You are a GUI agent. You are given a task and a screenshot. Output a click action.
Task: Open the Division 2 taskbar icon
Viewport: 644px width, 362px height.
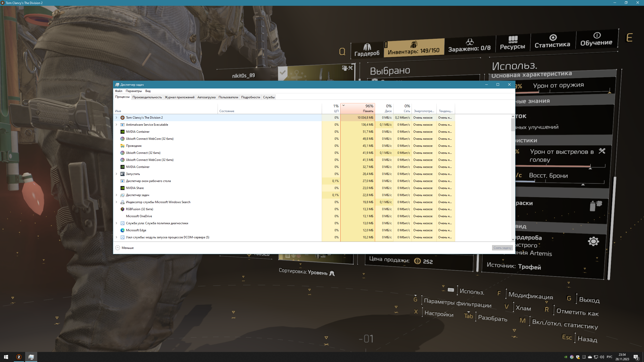(19, 357)
